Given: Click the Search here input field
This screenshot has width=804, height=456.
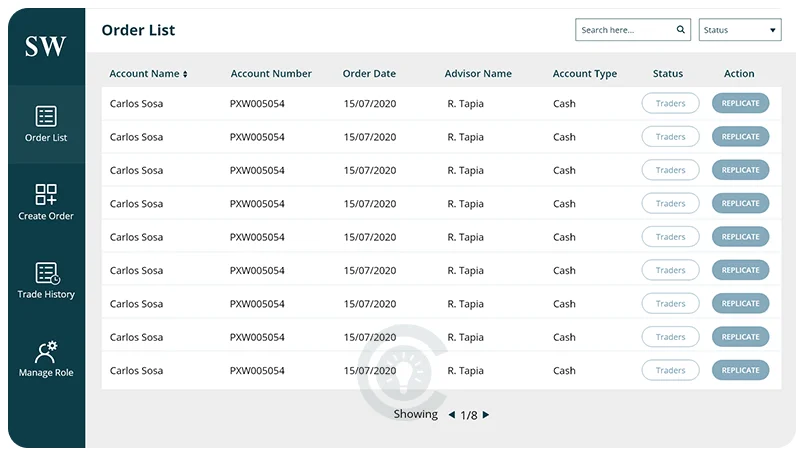Looking at the screenshot, I should 633,30.
